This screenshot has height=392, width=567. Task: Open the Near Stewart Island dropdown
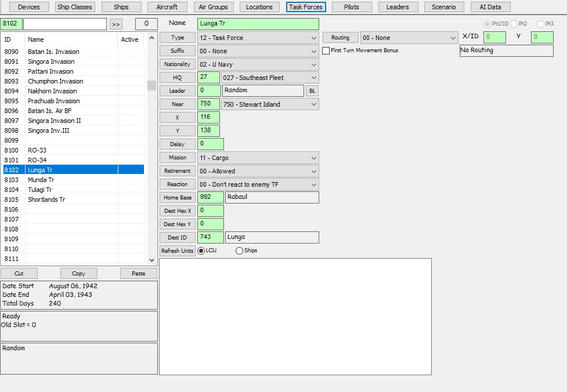click(x=270, y=104)
